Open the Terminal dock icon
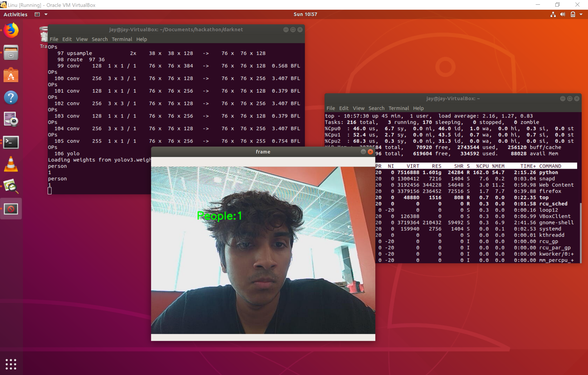This screenshot has width=588, height=375. click(x=11, y=142)
